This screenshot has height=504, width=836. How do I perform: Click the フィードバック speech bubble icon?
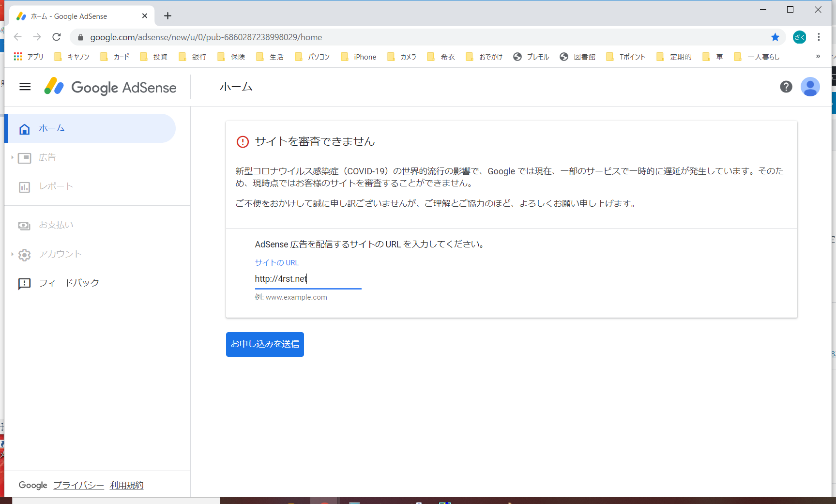[25, 284]
